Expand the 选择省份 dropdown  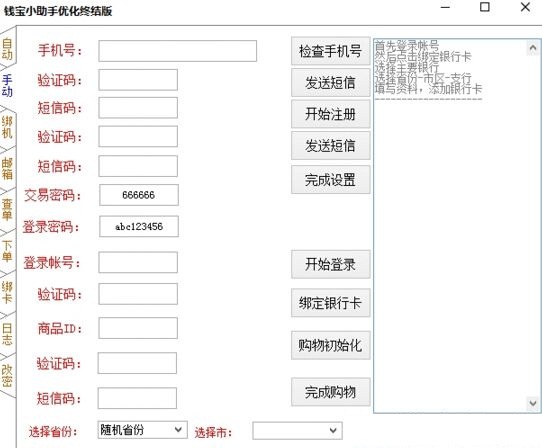[x=142, y=430]
